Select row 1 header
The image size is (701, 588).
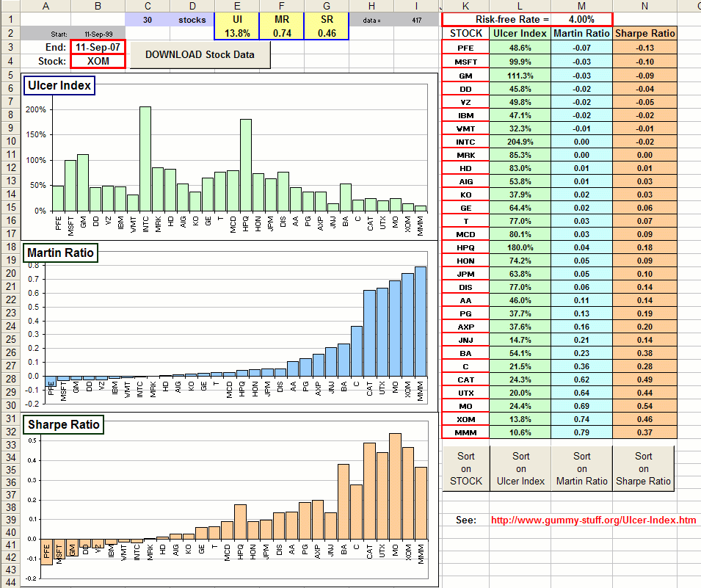click(x=10, y=19)
